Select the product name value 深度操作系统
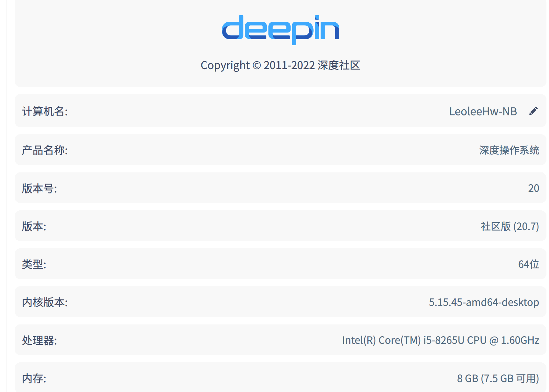The image size is (549, 392). point(509,150)
